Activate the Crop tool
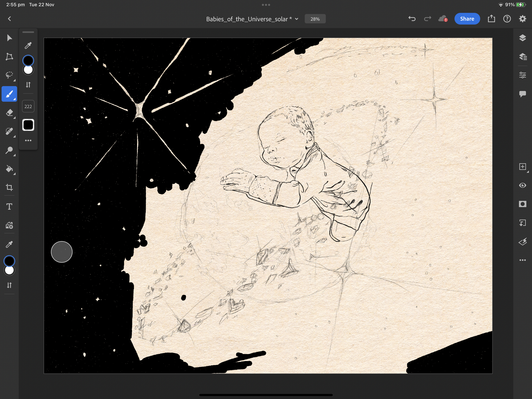The image size is (532, 399). (x=9, y=187)
